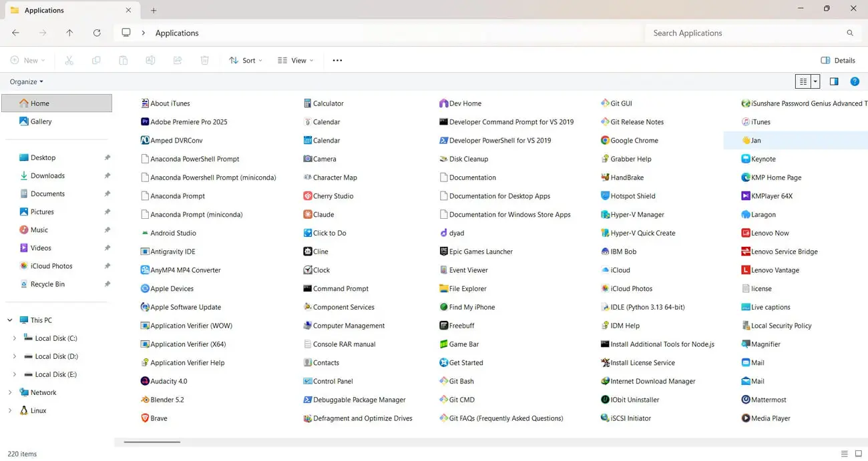The width and height of the screenshot is (868, 461).
Task: Click the HandBrake icon
Action: point(605,177)
